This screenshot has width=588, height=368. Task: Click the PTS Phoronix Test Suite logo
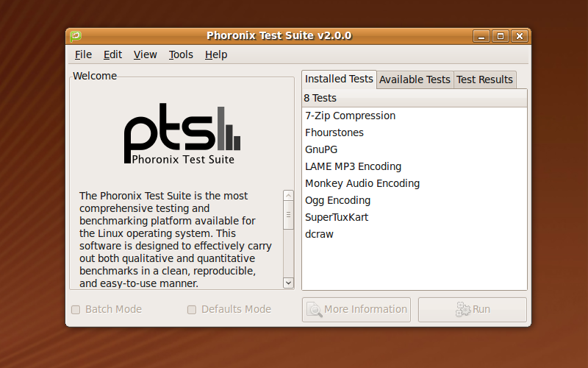182,134
